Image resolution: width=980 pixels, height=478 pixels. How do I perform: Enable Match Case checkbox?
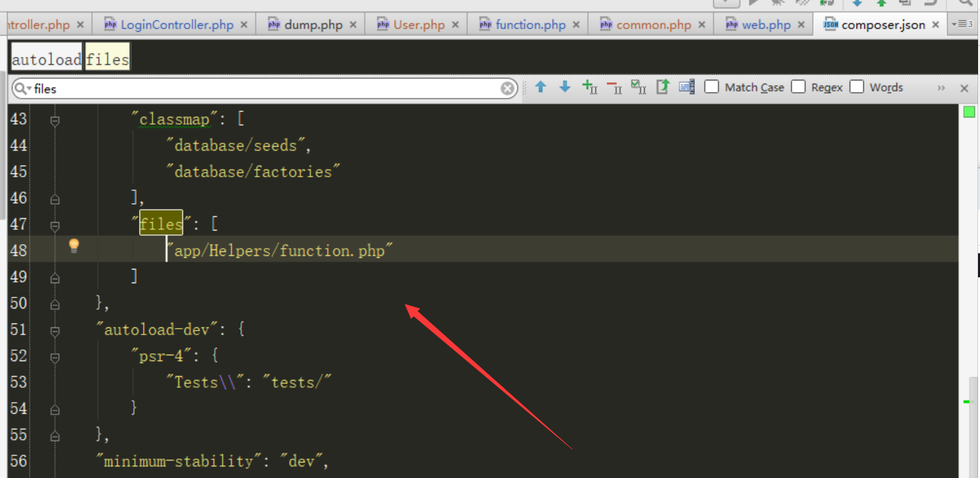point(712,87)
